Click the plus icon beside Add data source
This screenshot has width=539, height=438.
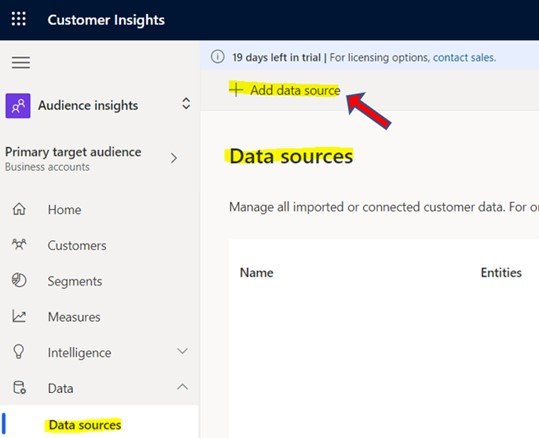236,90
